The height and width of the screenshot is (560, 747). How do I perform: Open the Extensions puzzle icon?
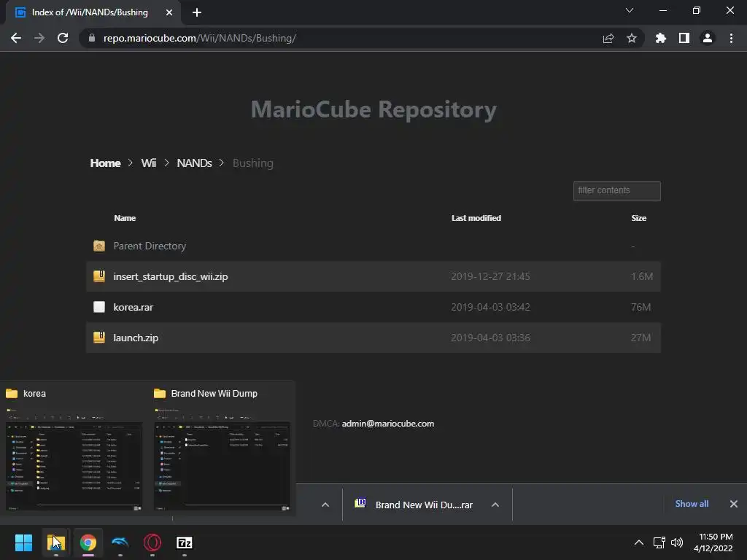(660, 38)
